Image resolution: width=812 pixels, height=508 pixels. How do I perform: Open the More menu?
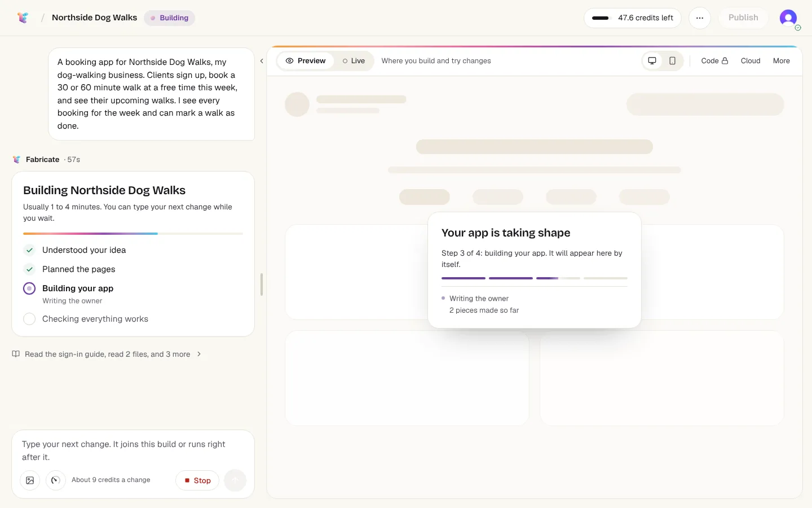[782, 61]
